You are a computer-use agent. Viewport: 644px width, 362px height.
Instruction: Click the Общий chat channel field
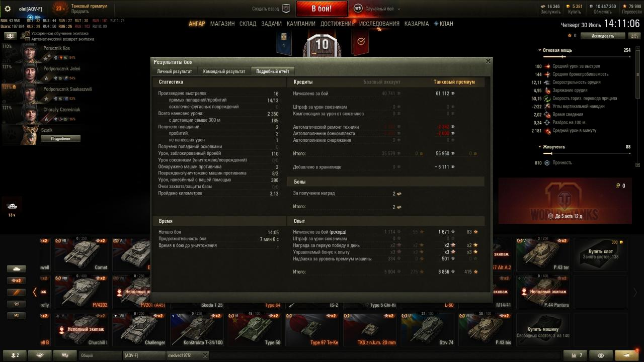[101, 355]
